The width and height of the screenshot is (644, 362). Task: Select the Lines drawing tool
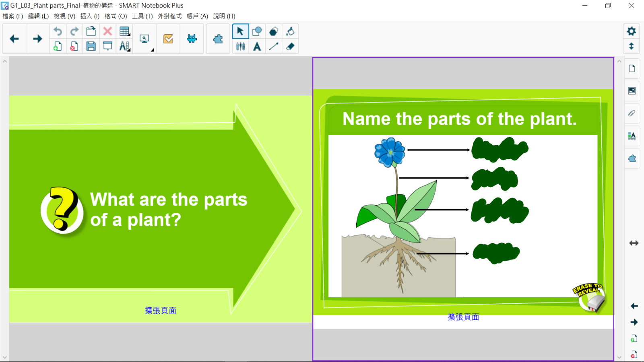[x=274, y=47]
